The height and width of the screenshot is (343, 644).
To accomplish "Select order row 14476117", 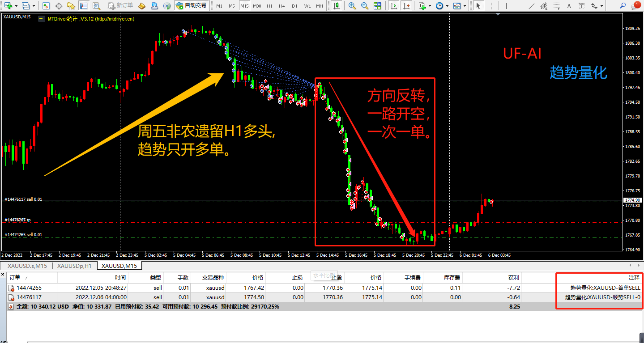I will tap(325, 297).
